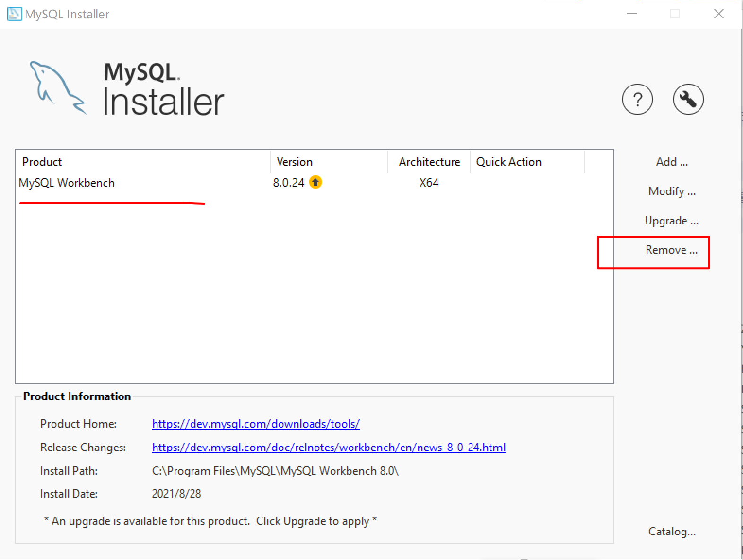Minimize the MySQL Installer window
This screenshot has height=560, width=743.
pos(632,14)
